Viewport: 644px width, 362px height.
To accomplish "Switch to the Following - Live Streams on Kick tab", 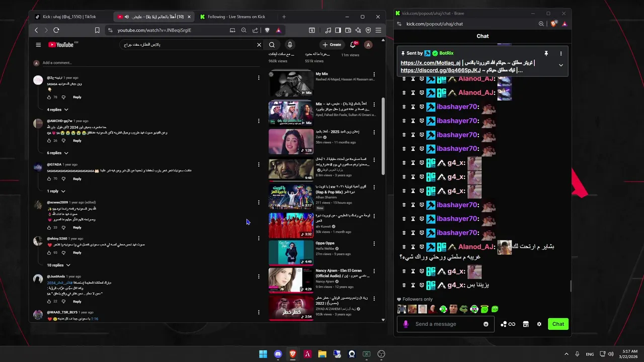I will point(232,17).
